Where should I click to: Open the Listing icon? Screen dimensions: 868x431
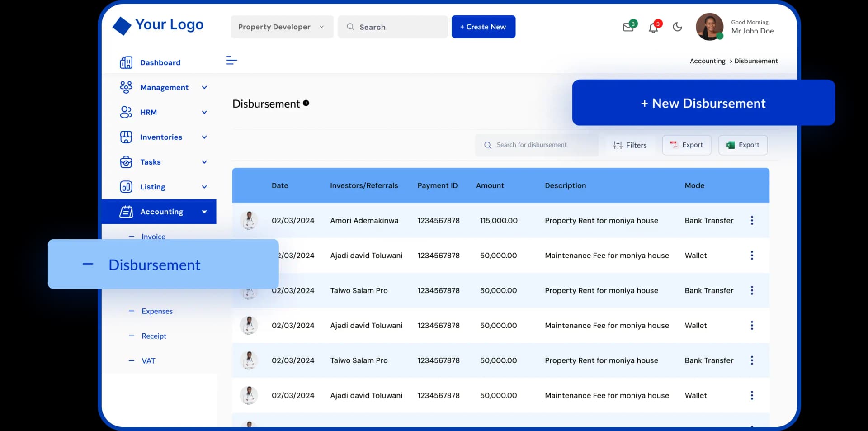[127, 187]
